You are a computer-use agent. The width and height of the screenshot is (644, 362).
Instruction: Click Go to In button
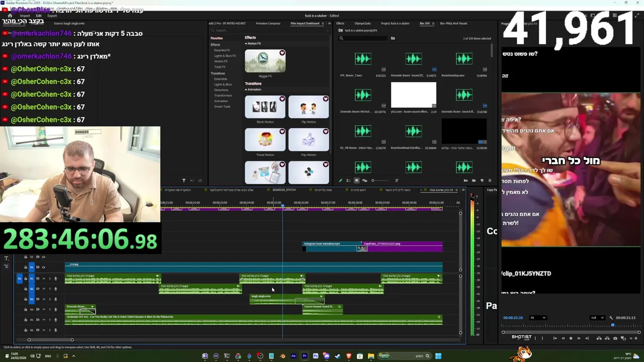(x=555, y=338)
